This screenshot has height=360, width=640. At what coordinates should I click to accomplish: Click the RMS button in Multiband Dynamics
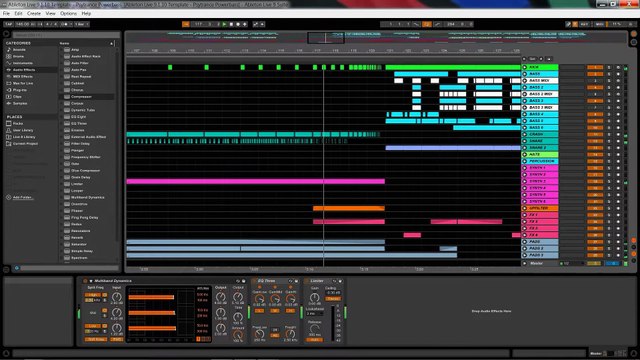coord(116,339)
